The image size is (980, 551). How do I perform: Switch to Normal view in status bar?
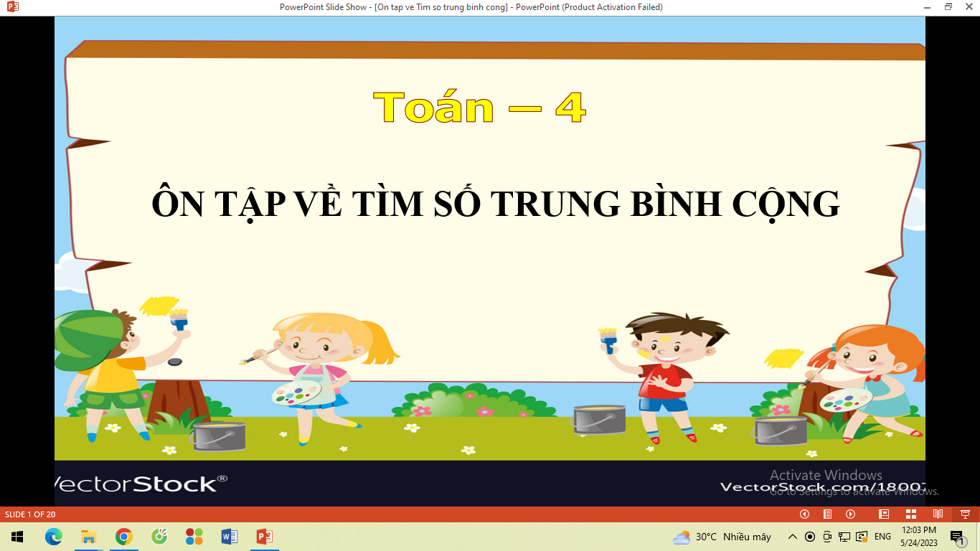click(x=884, y=514)
